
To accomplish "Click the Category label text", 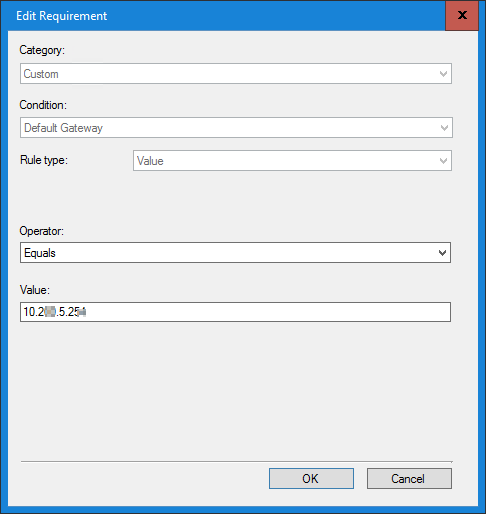I will pos(42,50).
